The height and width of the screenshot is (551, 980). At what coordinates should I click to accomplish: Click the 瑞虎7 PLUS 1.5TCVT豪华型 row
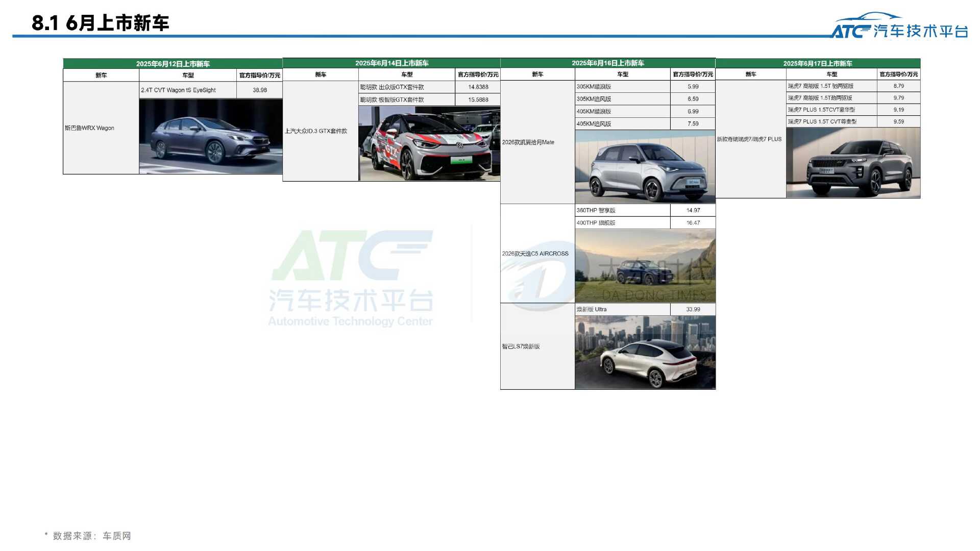831,110
